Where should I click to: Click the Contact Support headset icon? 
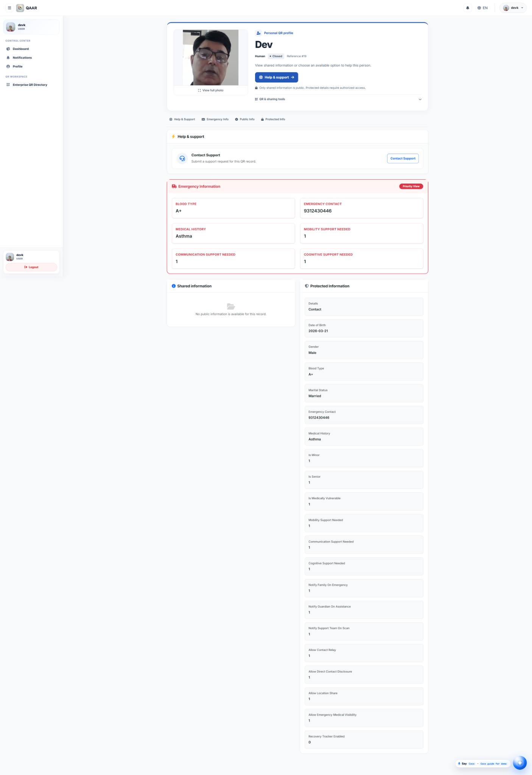(x=182, y=159)
